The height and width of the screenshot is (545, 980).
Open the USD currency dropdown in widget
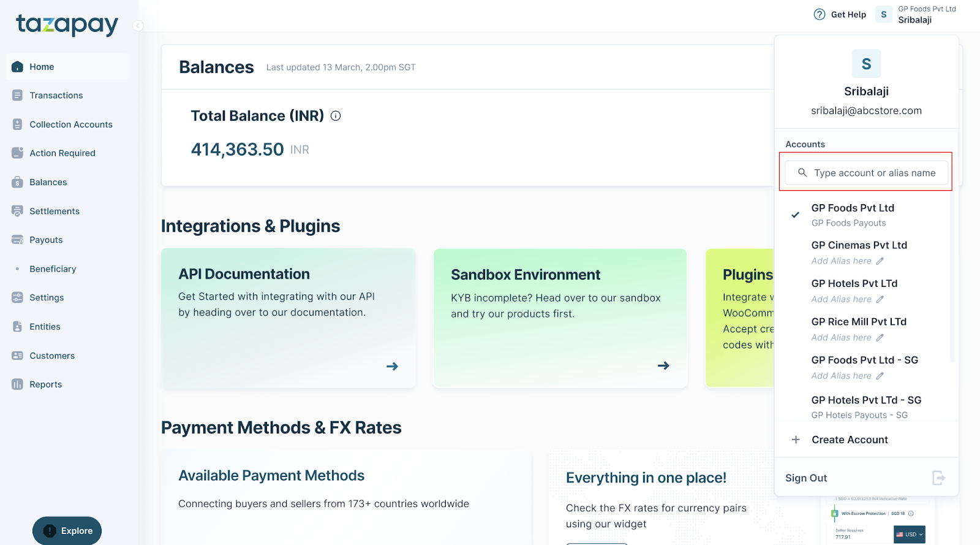pos(910,535)
